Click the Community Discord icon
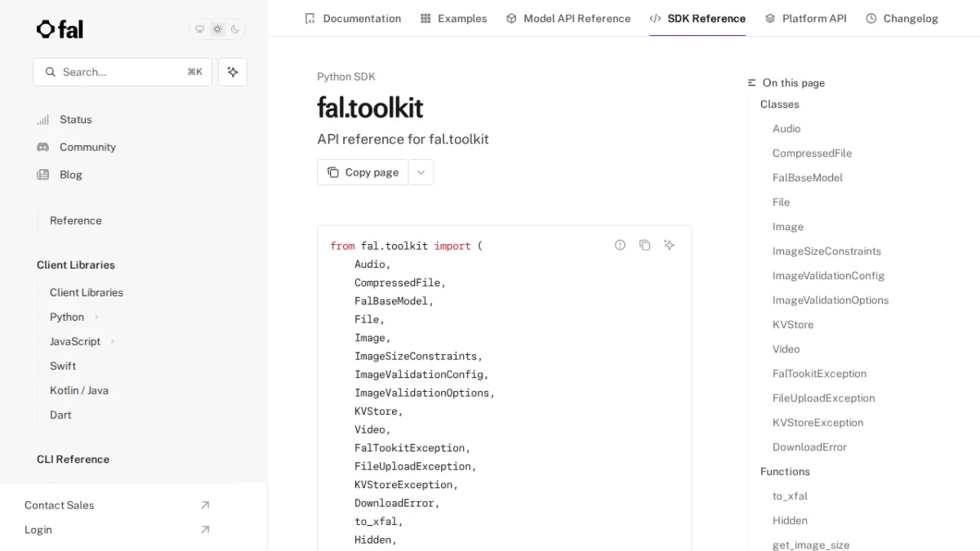This screenshot has height=551, width=980. (x=43, y=147)
